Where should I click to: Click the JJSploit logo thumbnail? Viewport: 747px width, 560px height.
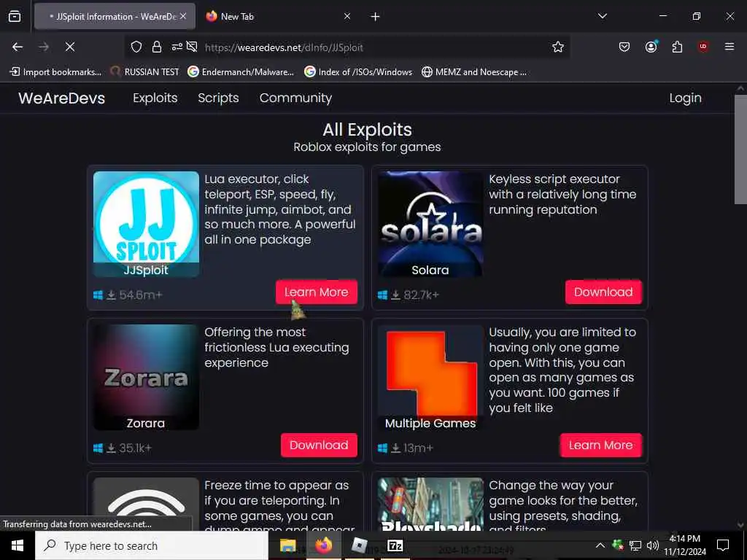tap(146, 224)
